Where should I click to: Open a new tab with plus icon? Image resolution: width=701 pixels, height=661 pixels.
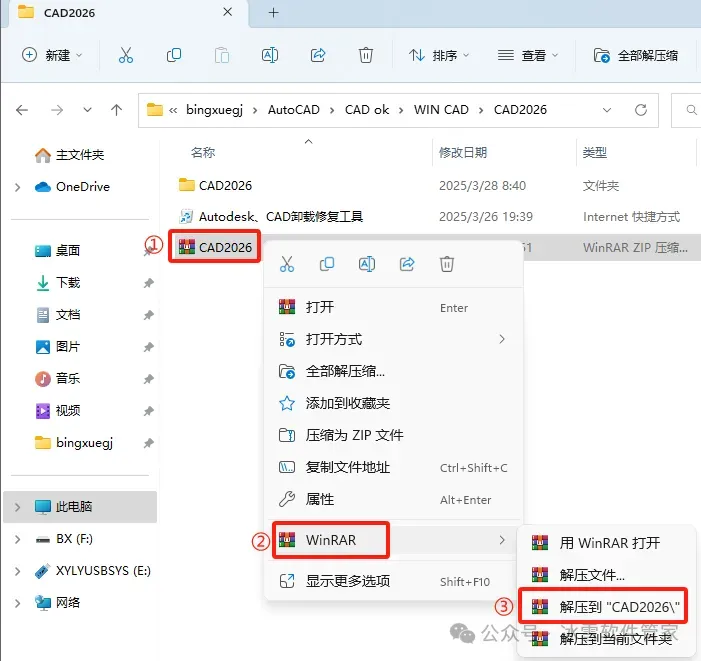coord(274,13)
